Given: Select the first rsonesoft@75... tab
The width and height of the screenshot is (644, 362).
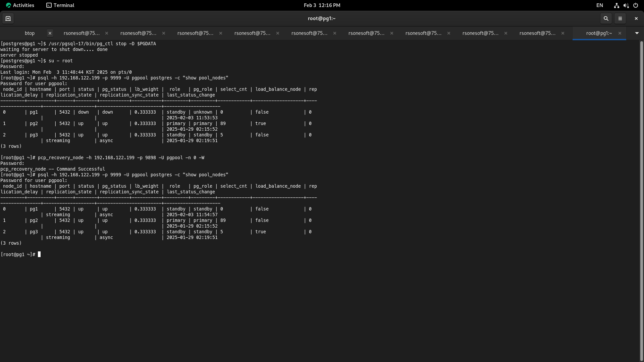Looking at the screenshot, I should coord(82,33).
